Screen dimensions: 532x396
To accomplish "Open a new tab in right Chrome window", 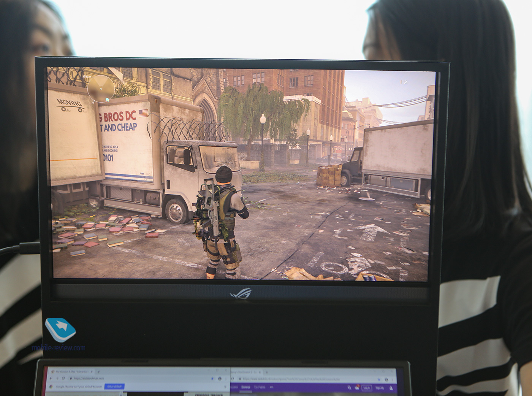I will (x=267, y=372).
